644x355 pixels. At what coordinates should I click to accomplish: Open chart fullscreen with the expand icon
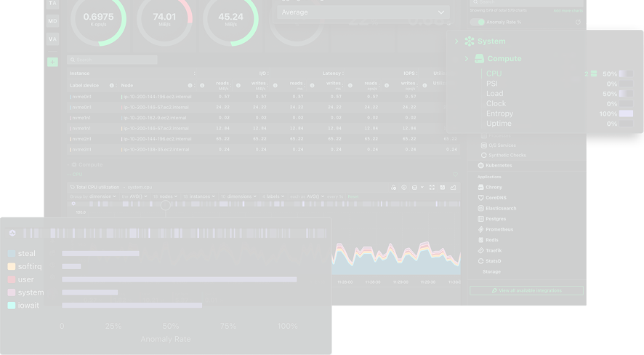click(x=432, y=188)
